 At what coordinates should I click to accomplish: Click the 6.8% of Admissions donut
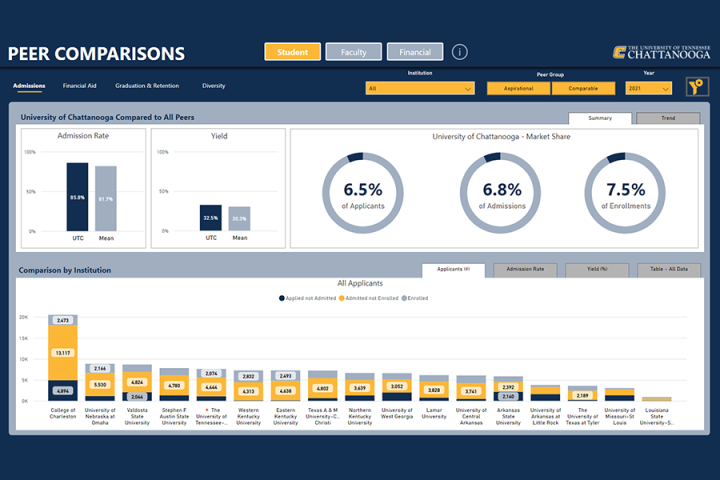500,193
